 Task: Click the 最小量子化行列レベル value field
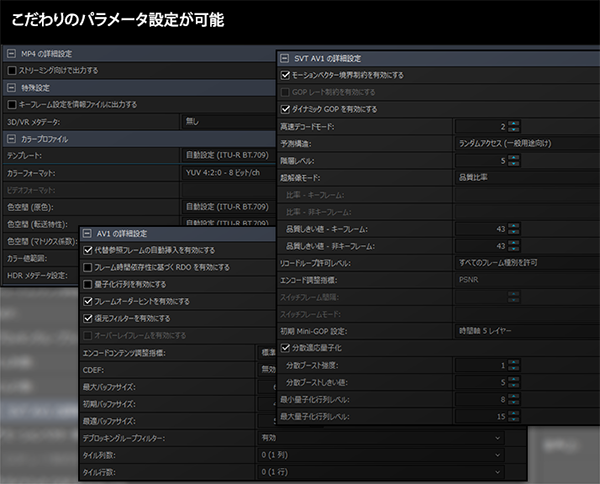click(481, 399)
